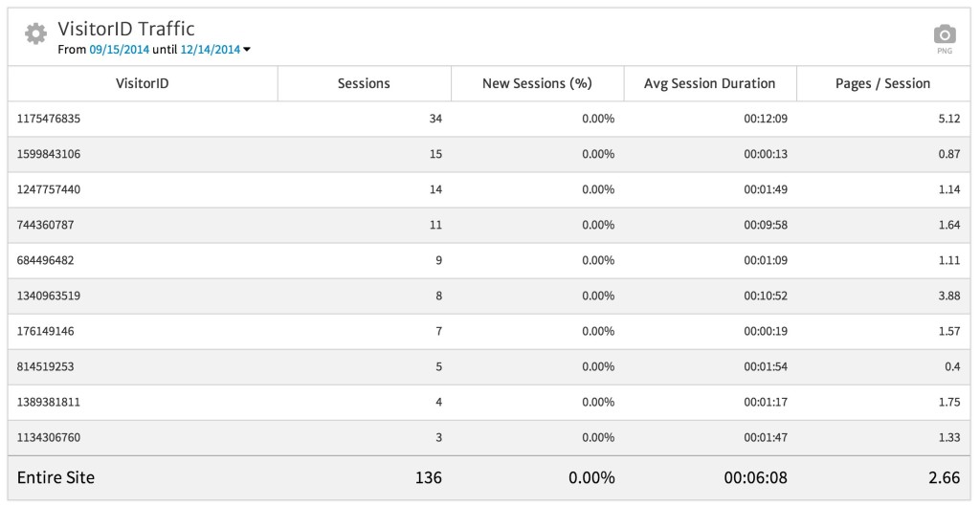Screen dimensions: 980x506
Task: Click the Entire Site summary row
Action: (56, 476)
